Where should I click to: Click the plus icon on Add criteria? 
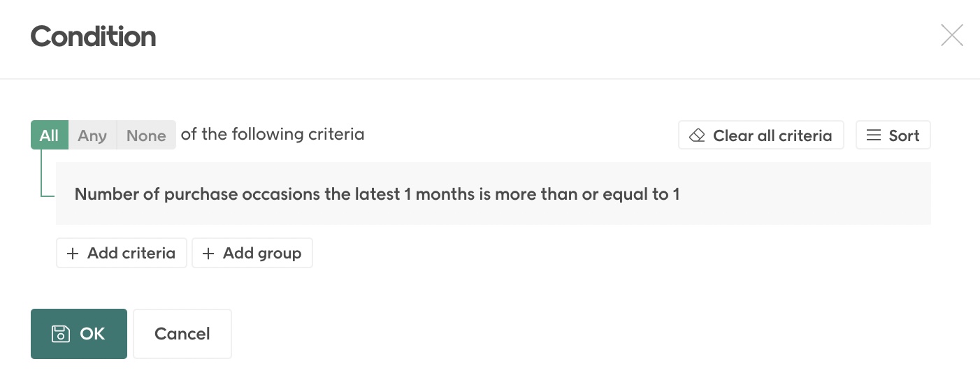(x=72, y=254)
